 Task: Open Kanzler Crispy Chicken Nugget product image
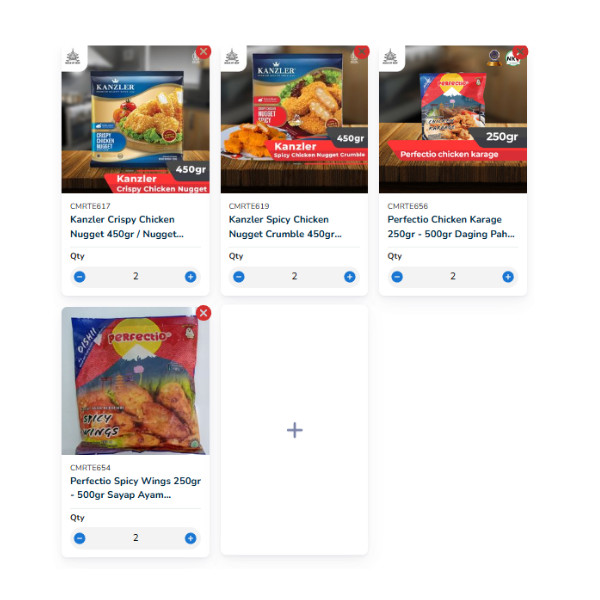[x=135, y=119]
